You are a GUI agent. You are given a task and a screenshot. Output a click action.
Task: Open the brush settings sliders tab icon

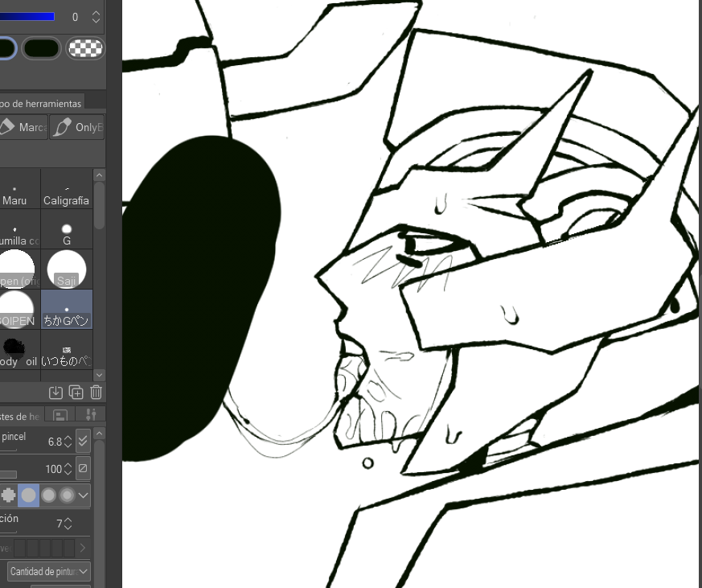tap(91, 415)
